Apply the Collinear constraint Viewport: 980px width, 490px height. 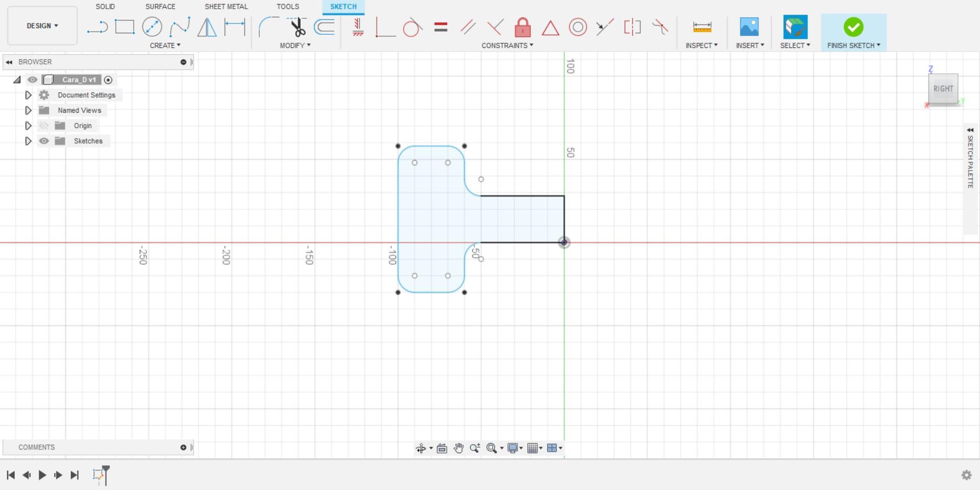click(x=605, y=27)
